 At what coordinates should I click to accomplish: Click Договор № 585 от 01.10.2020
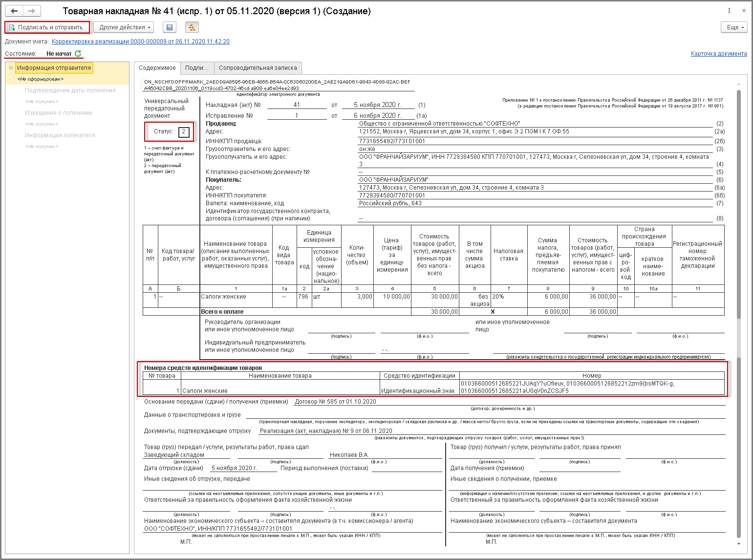[x=336, y=402]
